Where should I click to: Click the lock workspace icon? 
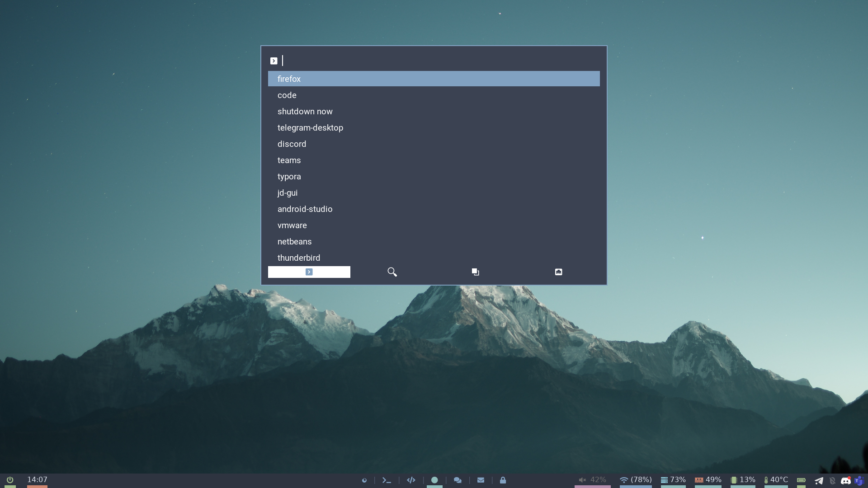[x=503, y=480]
